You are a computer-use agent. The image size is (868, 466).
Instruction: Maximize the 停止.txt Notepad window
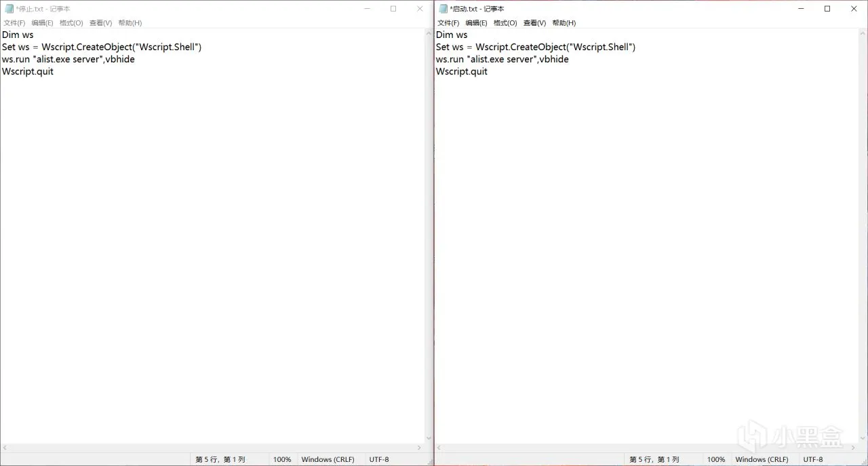click(393, 9)
